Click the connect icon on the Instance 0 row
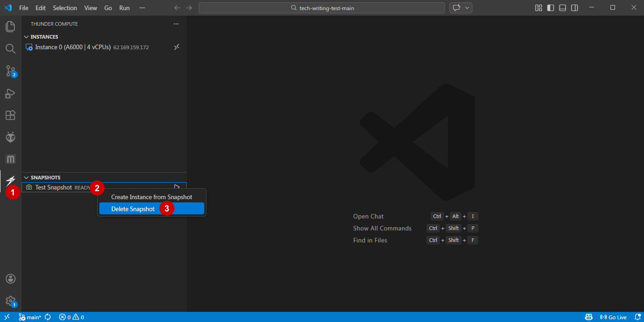The image size is (644, 322). tap(176, 47)
